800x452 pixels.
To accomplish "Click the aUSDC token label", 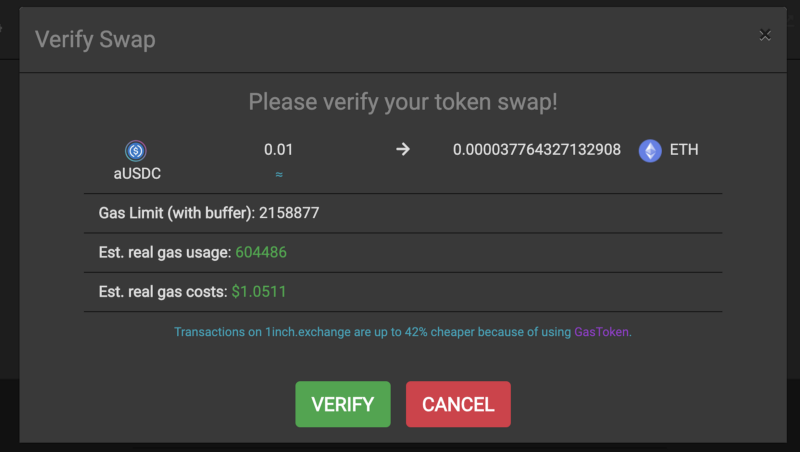I will (136, 173).
